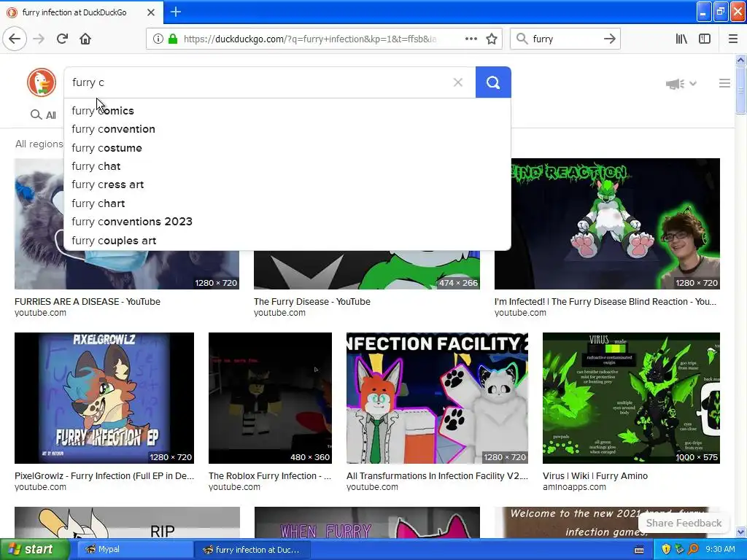The width and height of the screenshot is (747, 560).
Task: Show site information icon in address bar
Action: point(158,39)
